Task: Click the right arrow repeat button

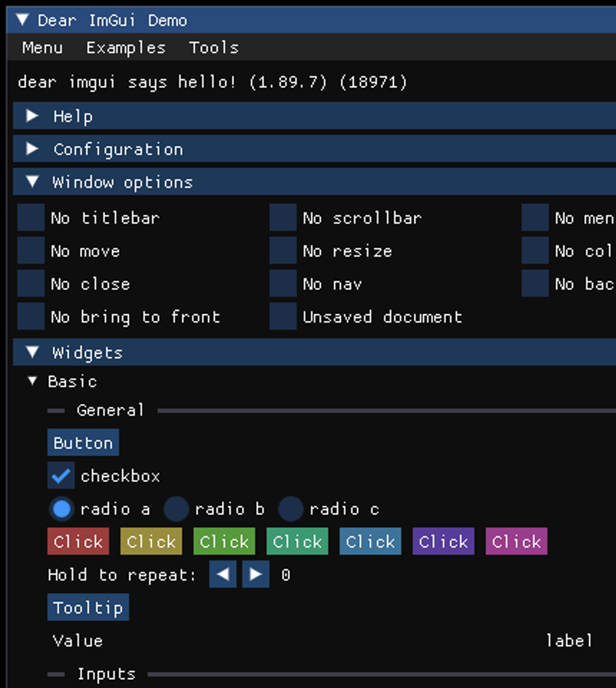Action: [x=256, y=574]
